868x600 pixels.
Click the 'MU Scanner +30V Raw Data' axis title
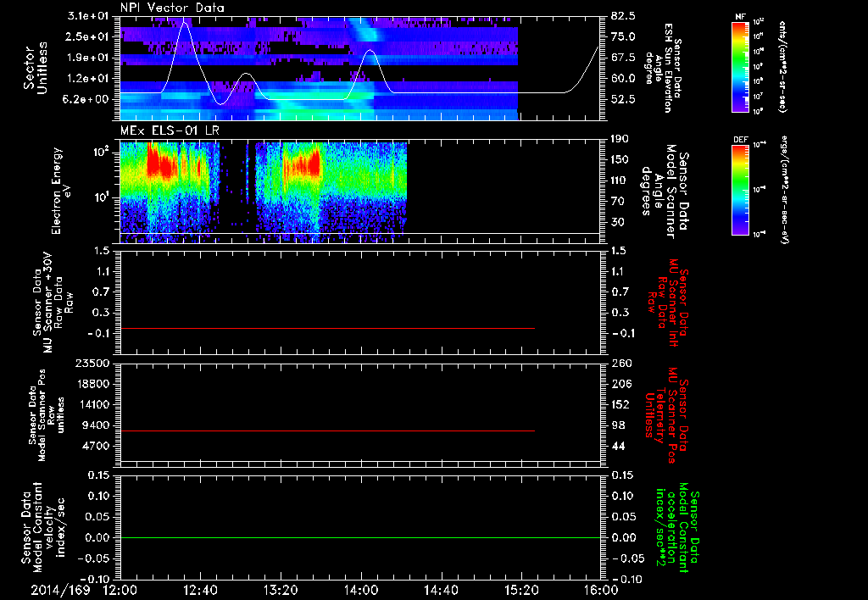coord(53,302)
